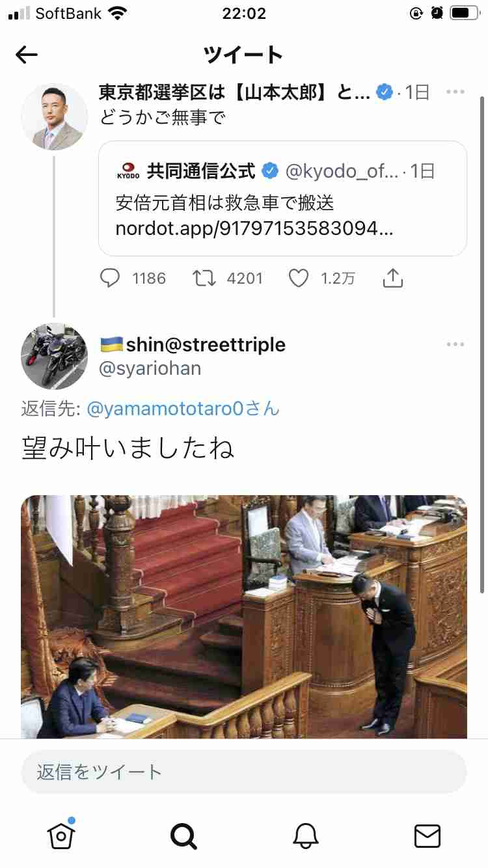Tap the back arrow icon
488x868 pixels.
(27, 55)
